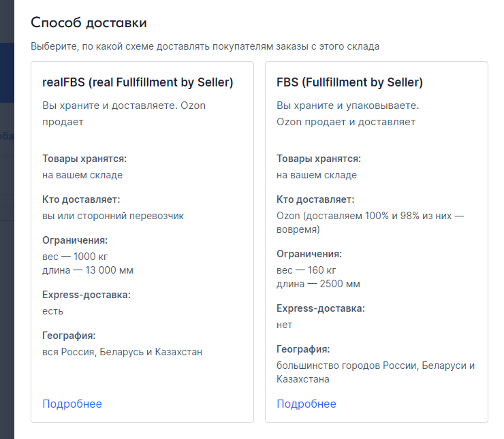Click the Способ доставки dialog title

[89, 22]
